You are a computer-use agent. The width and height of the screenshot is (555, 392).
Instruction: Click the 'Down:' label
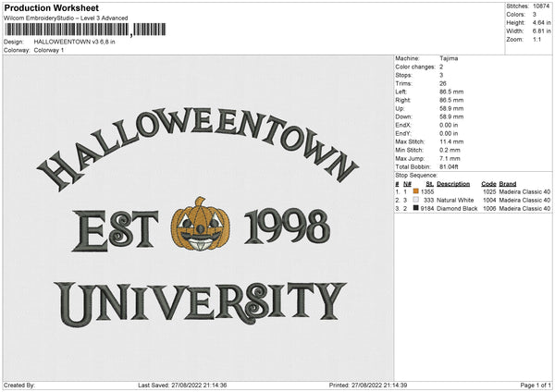[404, 116]
